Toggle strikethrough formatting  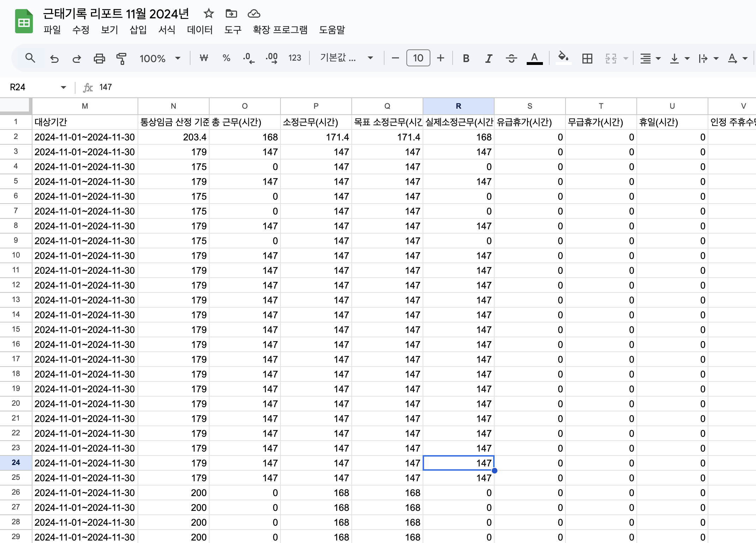[511, 58]
